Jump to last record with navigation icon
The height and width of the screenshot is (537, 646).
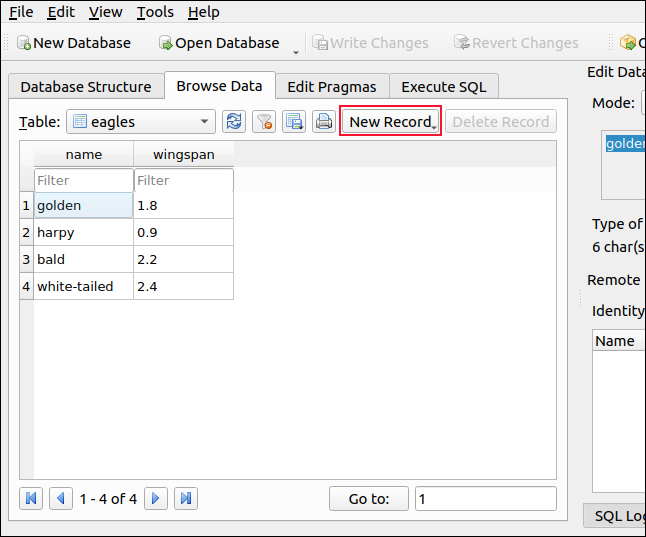pos(185,498)
